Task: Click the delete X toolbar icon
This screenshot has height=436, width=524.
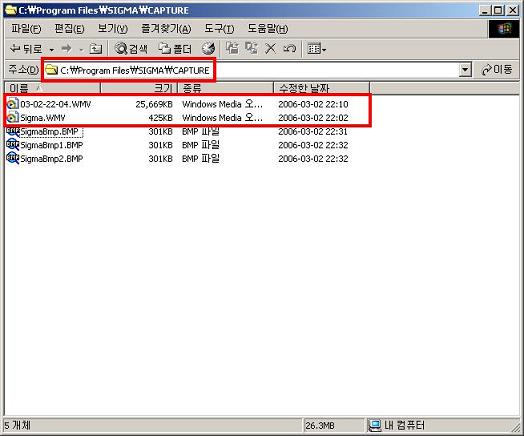Action: [x=270, y=49]
